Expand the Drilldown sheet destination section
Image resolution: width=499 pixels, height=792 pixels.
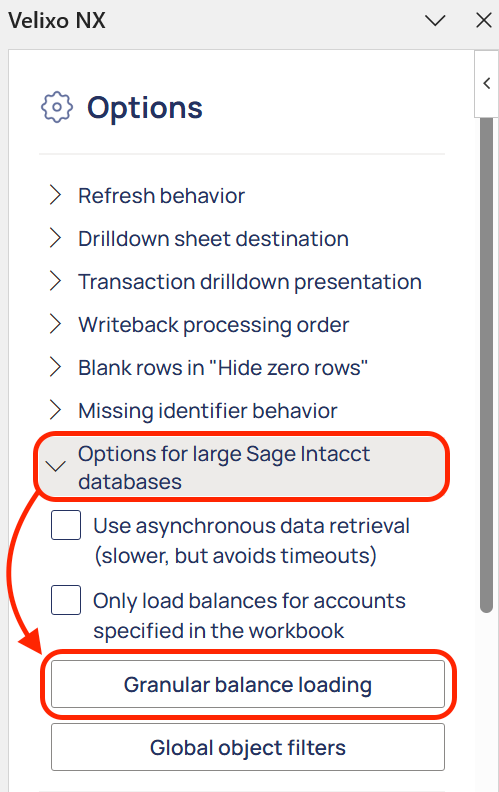tap(199, 238)
